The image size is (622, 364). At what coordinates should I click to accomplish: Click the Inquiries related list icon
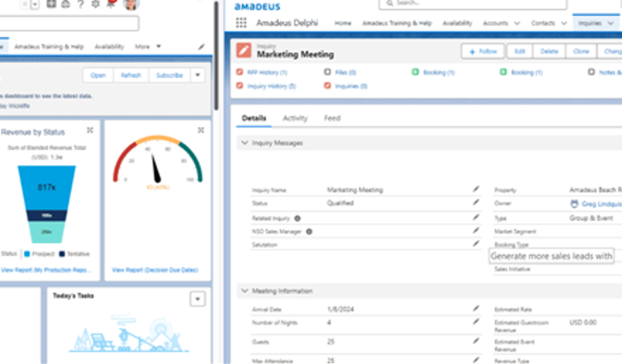[327, 85]
